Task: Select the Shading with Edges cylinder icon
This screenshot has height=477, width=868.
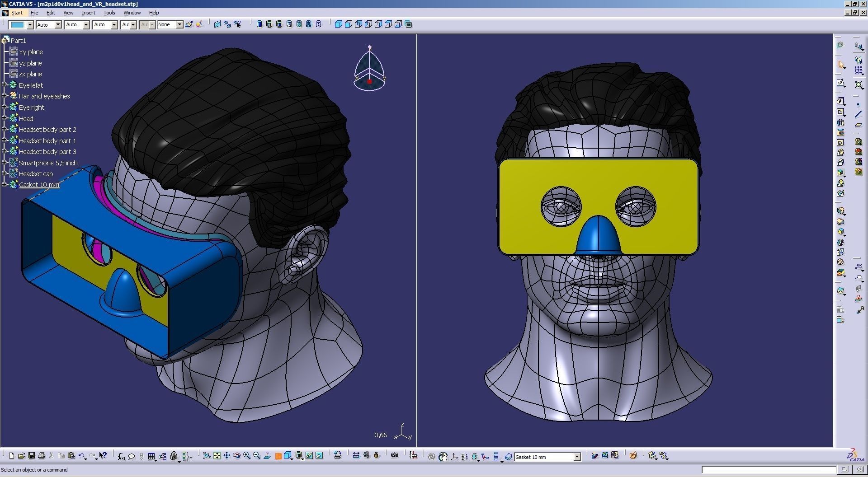Action: pyautogui.click(x=269, y=24)
